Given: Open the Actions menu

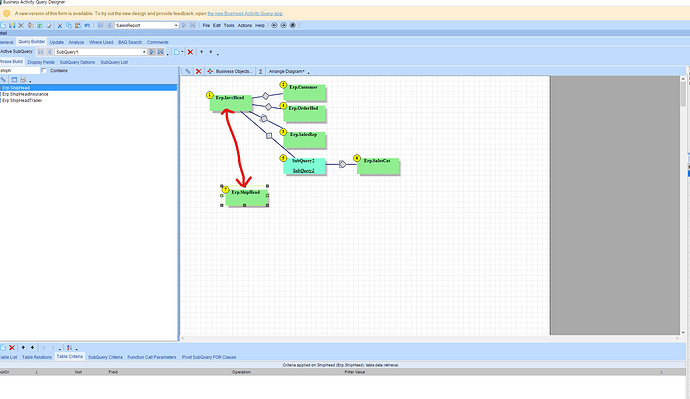Looking at the screenshot, I should pyautogui.click(x=245, y=26).
